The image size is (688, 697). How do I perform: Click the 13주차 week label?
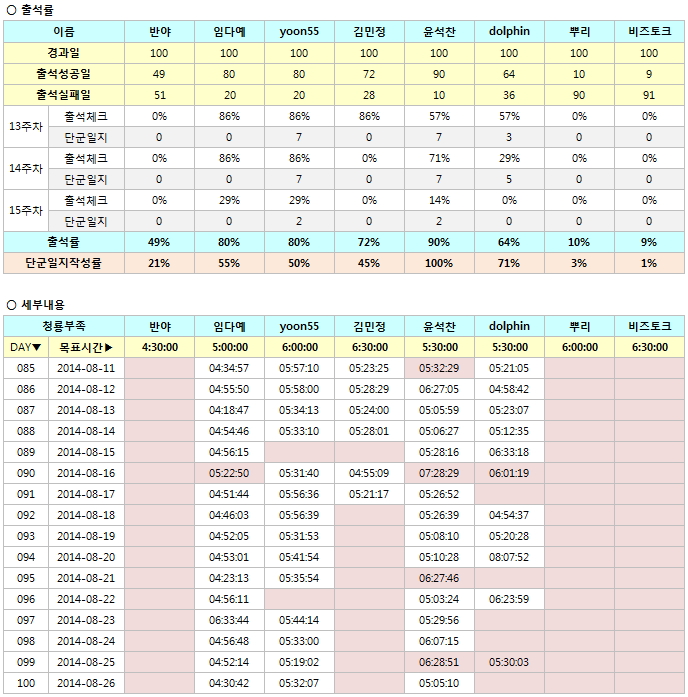tap(26, 127)
